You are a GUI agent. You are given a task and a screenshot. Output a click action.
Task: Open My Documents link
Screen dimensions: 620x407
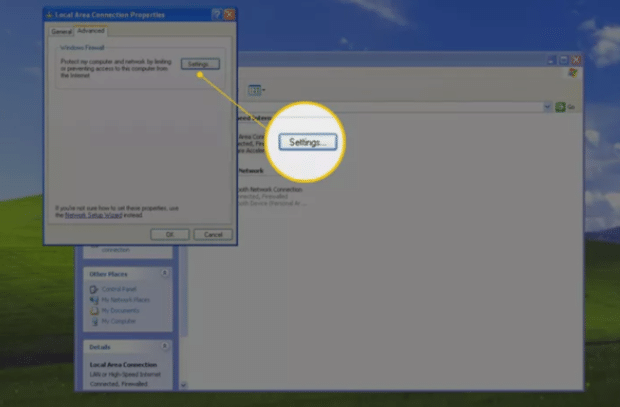click(x=120, y=310)
